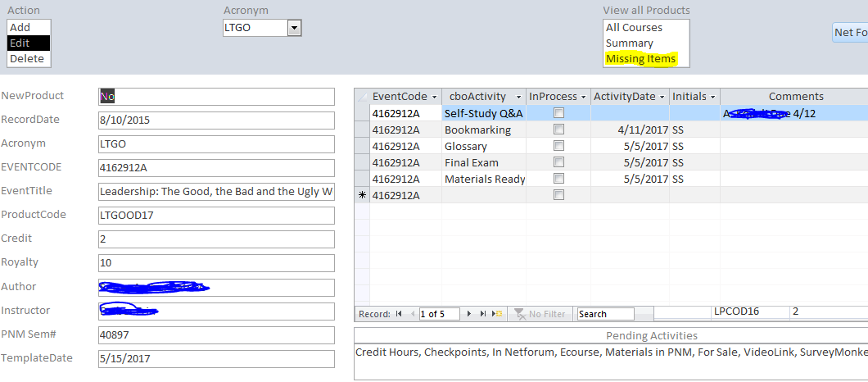Click ActivityDate 4/11/2017 cell
This screenshot has width=868, height=382.
(x=630, y=130)
